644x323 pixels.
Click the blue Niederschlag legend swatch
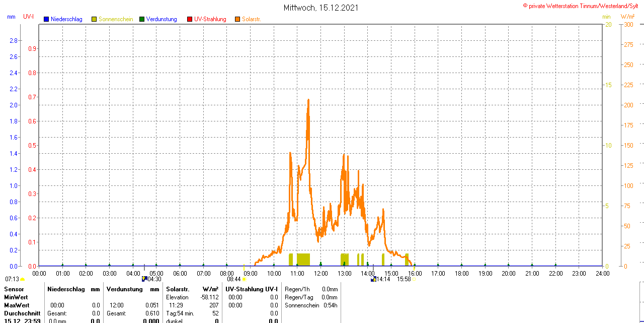(x=46, y=19)
